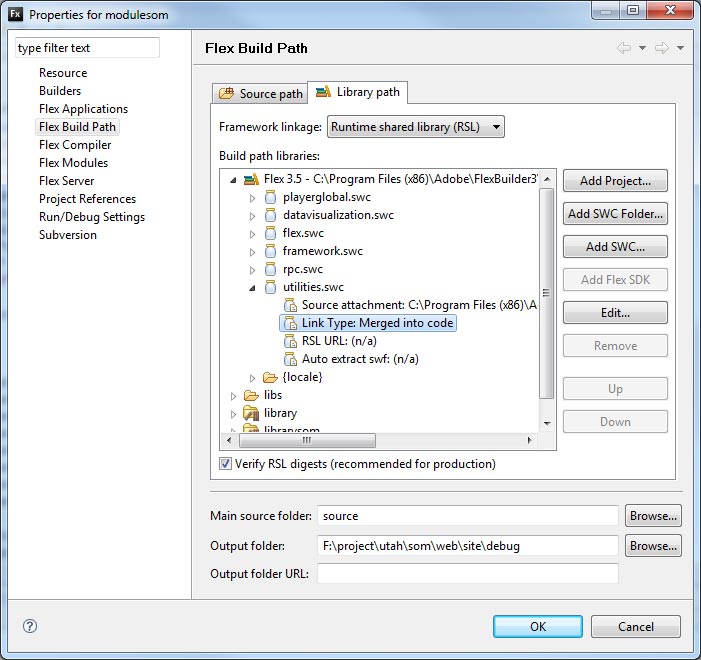Click the Auto extract swf property icon

point(290,359)
